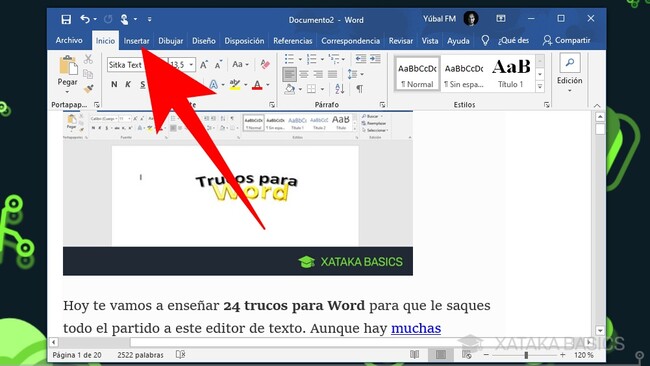This screenshot has height=366, width=650.
Task: Click the Compartir button
Action: pos(566,40)
